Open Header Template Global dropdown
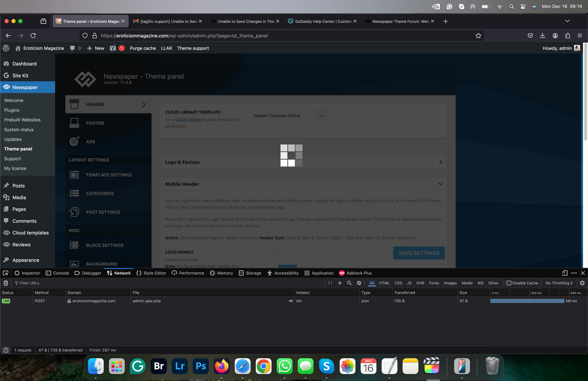This screenshot has width=588, height=381. (x=289, y=116)
